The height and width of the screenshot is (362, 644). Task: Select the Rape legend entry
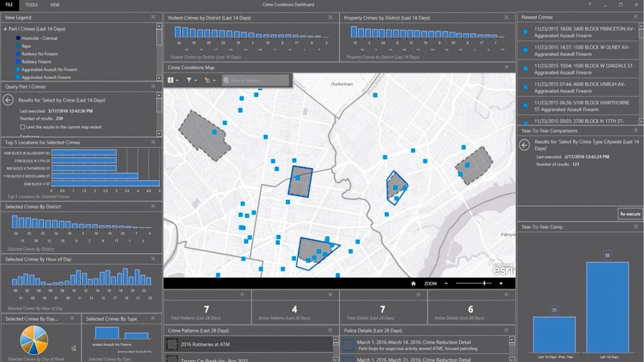(x=26, y=46)
